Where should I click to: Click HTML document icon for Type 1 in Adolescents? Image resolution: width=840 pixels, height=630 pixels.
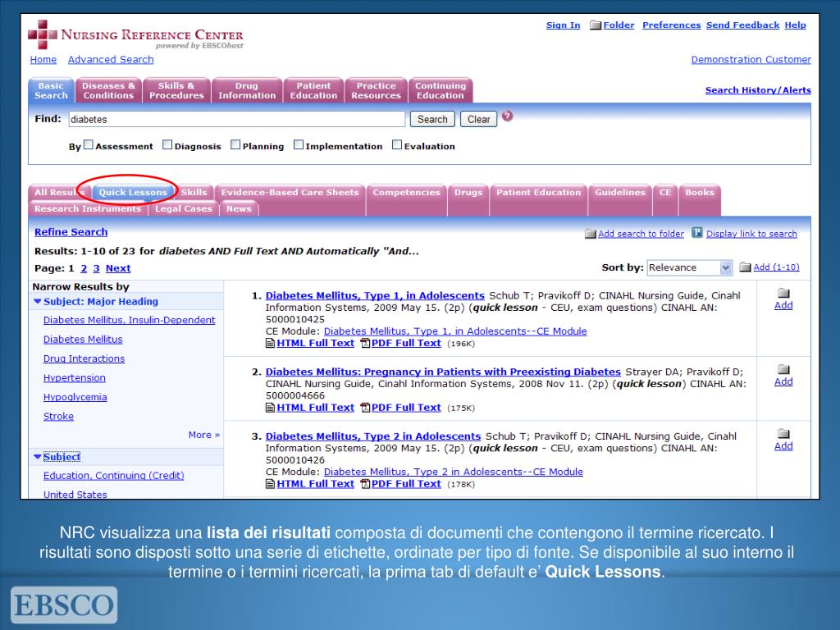point(271,344)
